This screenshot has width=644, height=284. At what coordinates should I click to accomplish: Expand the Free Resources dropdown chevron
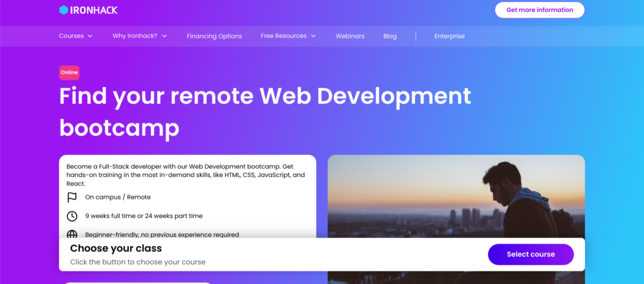[x=313, y=37]
